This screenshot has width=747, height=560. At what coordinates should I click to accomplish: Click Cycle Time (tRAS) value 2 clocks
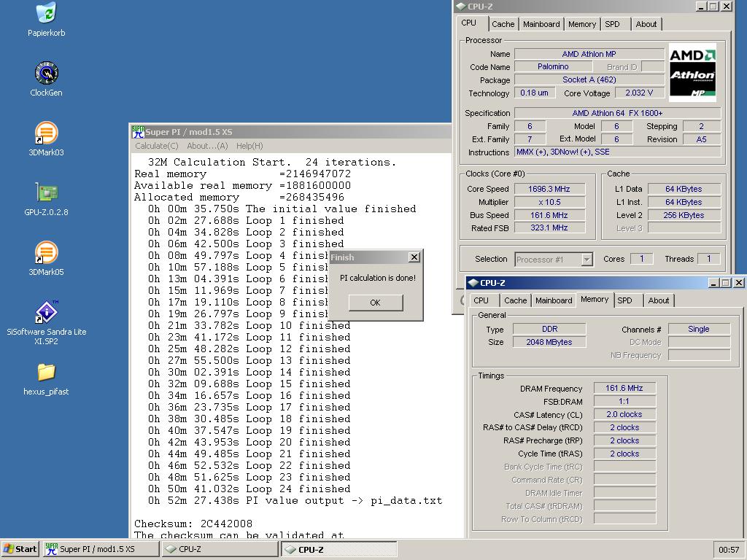tap(624, 454)
